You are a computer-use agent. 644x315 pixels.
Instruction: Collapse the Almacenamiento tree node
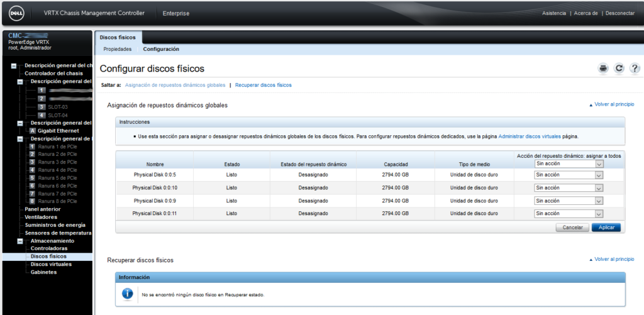click(19, 241)
